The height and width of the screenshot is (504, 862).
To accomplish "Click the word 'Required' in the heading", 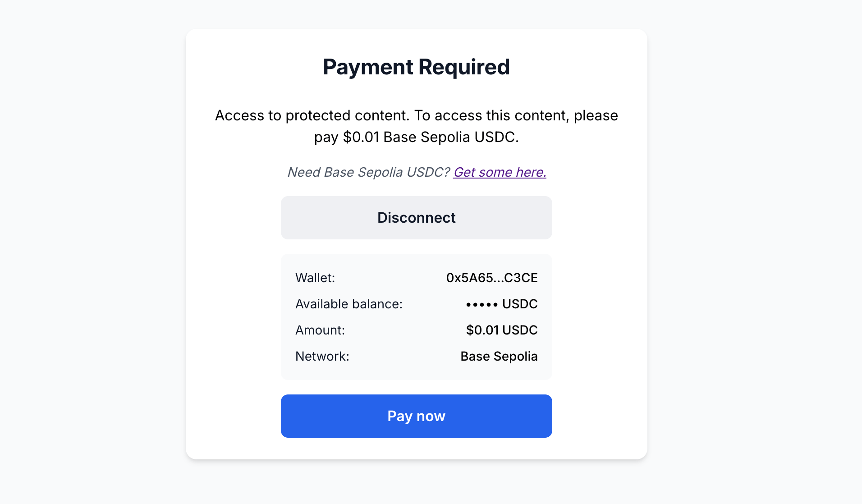I will click(464, 67).
